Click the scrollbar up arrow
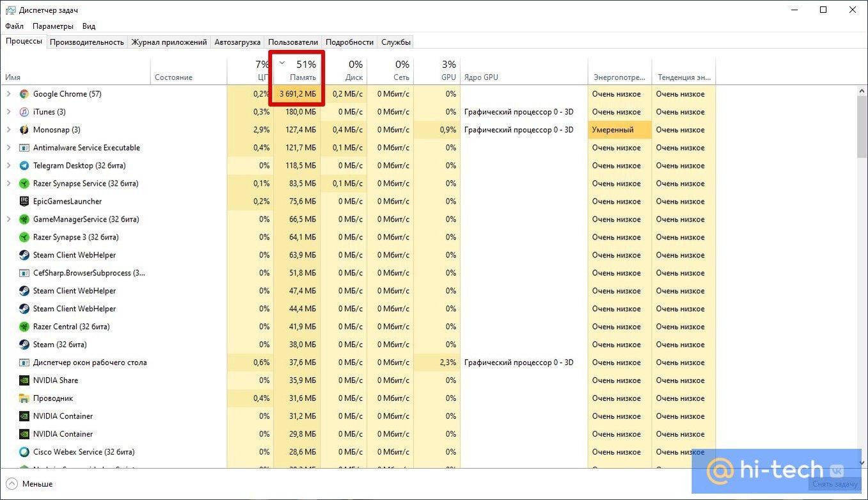This screenshot has width=868, height=500. [x=862, y=91]
